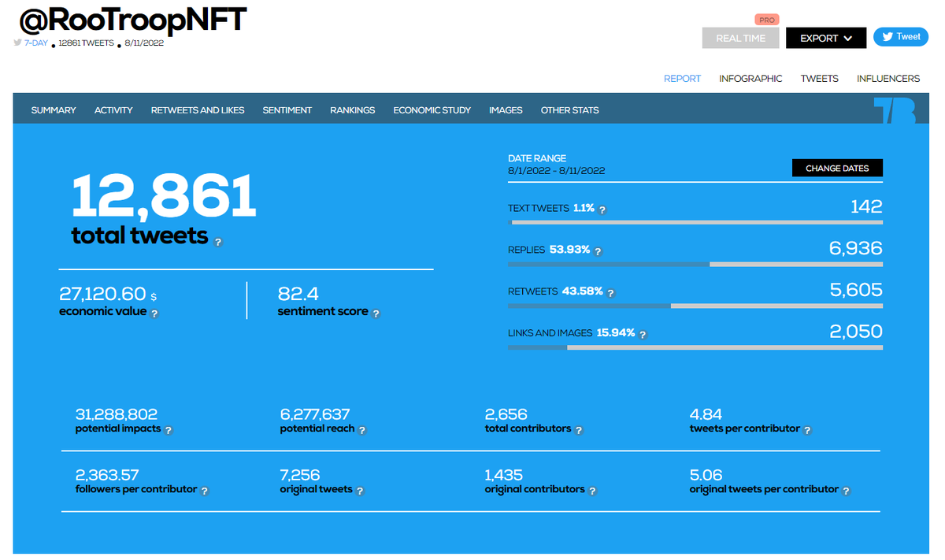Switch to the Infographic view
The image size is (945, 560).
[x=750, y=79]
